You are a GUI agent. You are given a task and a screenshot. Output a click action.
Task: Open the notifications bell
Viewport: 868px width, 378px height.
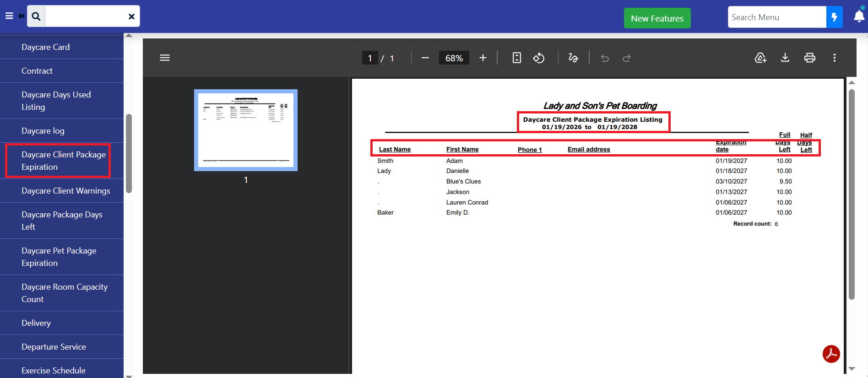(x=859, y=17)
